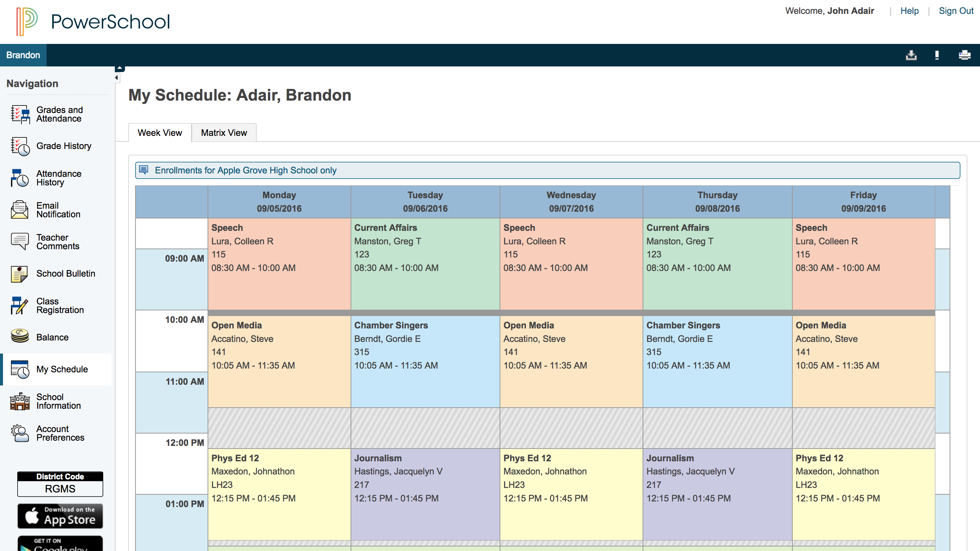Click the 12:00 PM time label
Screen dimensions: 980x551
185,443
